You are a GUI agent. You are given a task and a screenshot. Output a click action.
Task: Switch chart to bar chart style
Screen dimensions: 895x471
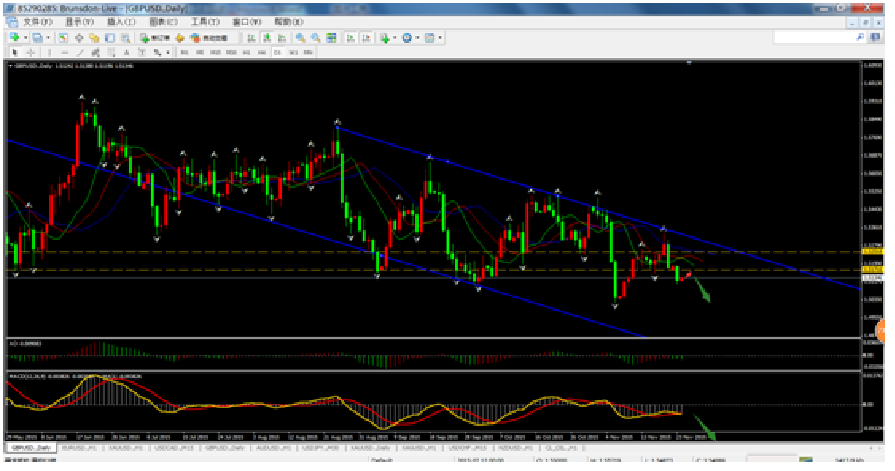coord(251,38)
